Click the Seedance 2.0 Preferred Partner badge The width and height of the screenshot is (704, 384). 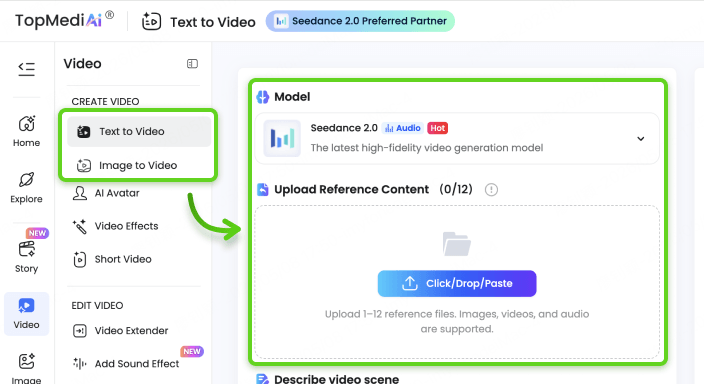click(360, 21)
